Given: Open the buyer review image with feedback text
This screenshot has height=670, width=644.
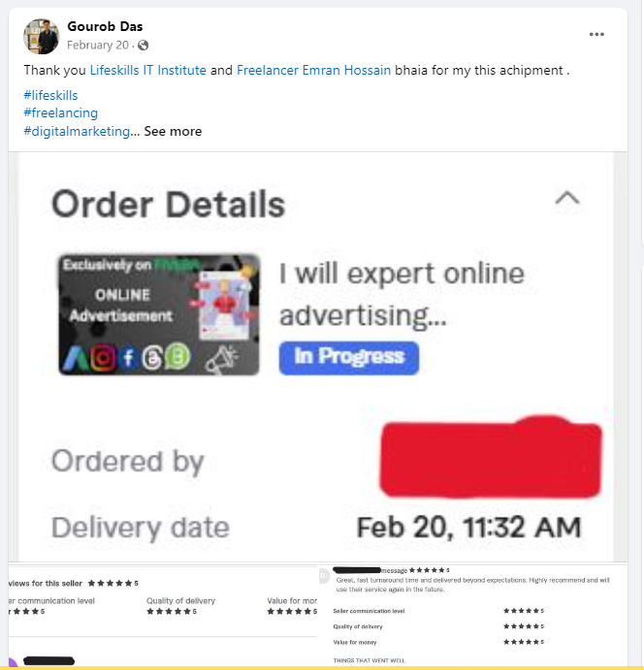Looking at the screenshot, I should [473, 616].
